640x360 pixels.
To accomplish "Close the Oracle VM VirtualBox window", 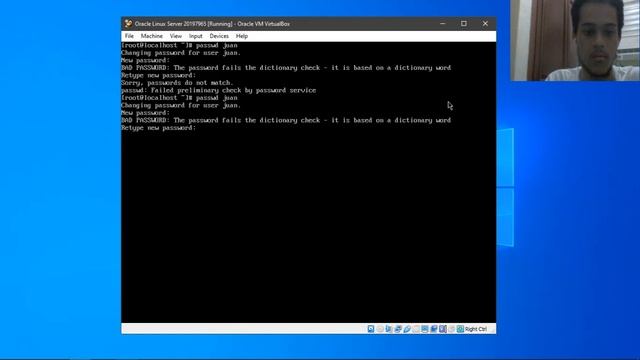I will pyautogui.click(x=485, y=24).
